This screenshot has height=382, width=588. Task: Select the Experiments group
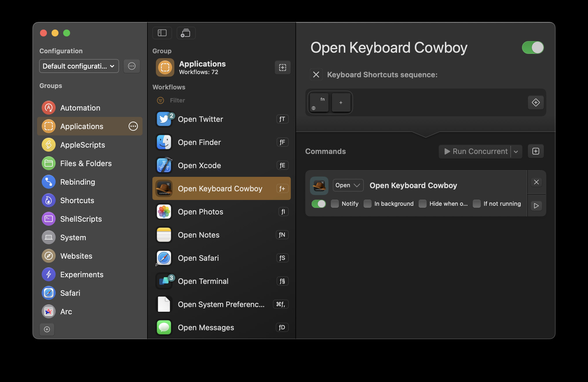tap(90, 275)
